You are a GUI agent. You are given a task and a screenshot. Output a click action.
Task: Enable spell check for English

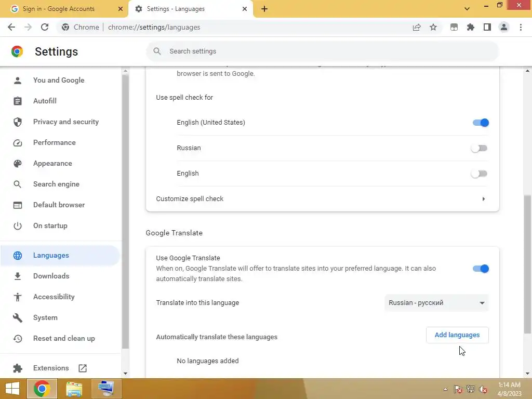click(479, 174)
